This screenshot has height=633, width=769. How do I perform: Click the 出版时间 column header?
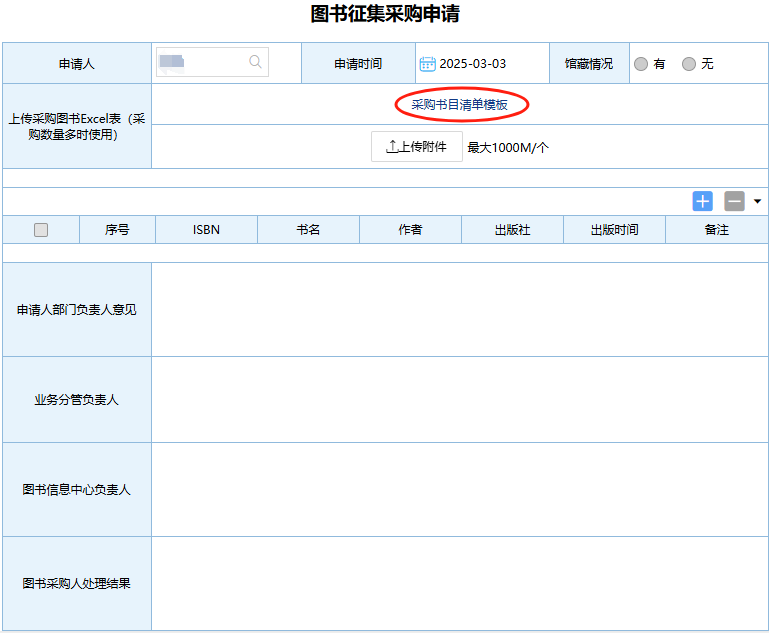(x=614, y=230)
